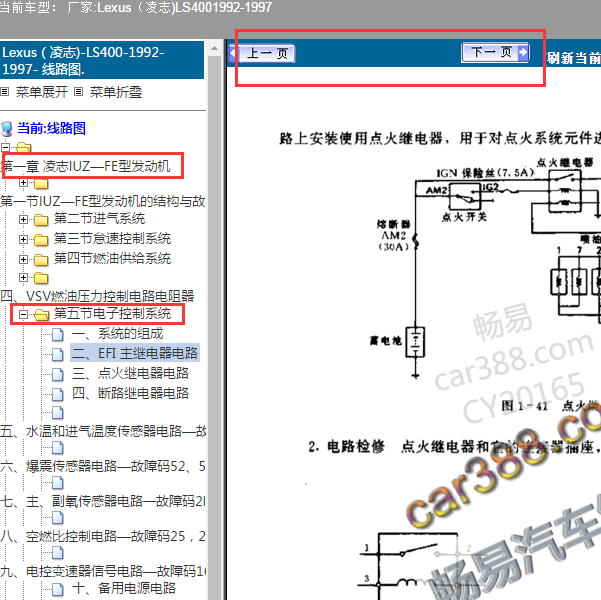Open 二、EFI 主继电器电路 page
601x600 pixels.
coord(135,353)
